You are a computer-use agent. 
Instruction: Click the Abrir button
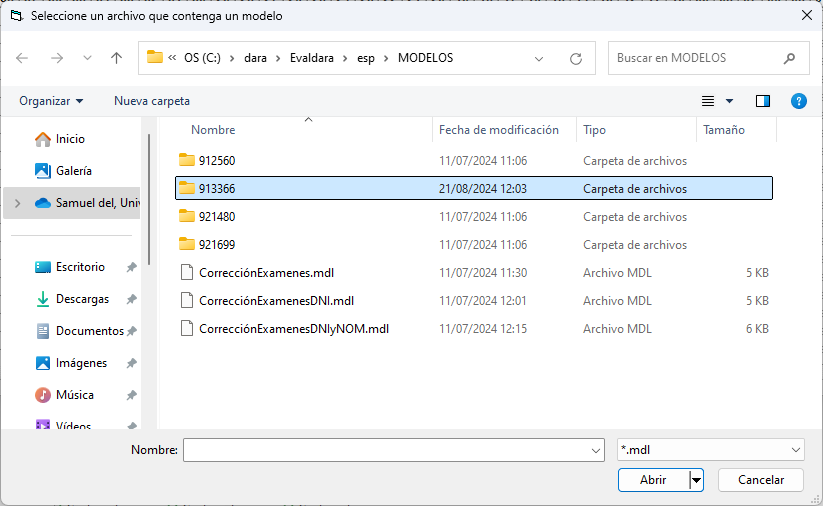(x=653, y=480)
